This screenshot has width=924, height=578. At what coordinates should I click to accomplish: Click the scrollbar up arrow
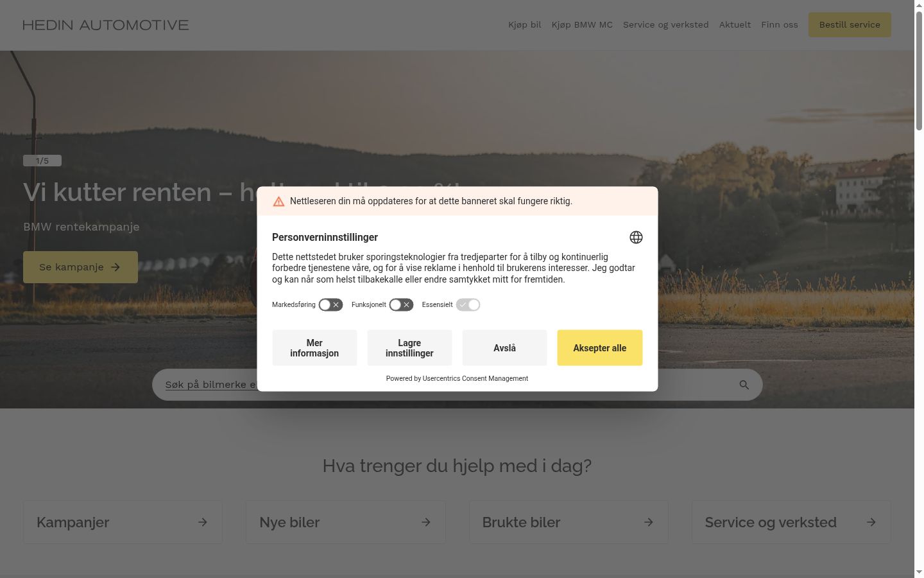(919, 5)
